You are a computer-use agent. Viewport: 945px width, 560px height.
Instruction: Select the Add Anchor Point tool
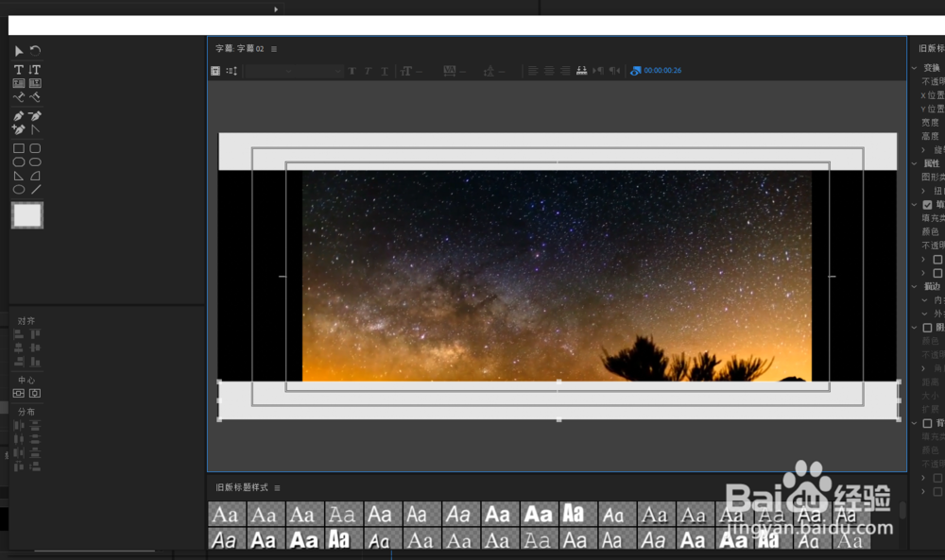click(19, 129)
